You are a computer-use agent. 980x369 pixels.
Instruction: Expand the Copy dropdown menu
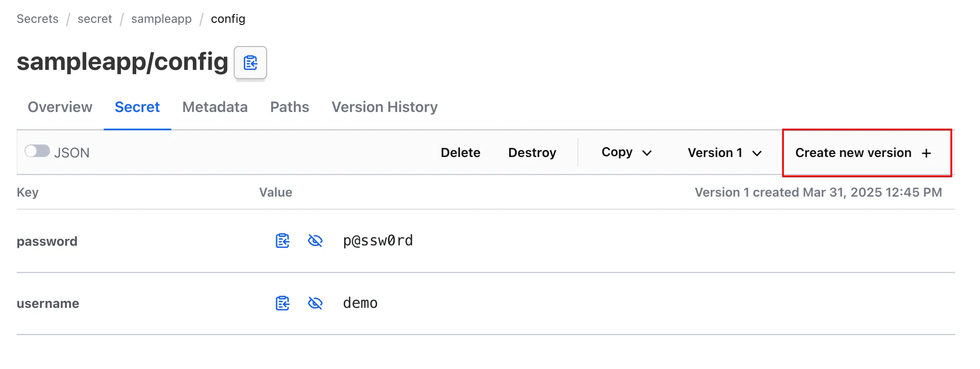(x=626, y=152)
